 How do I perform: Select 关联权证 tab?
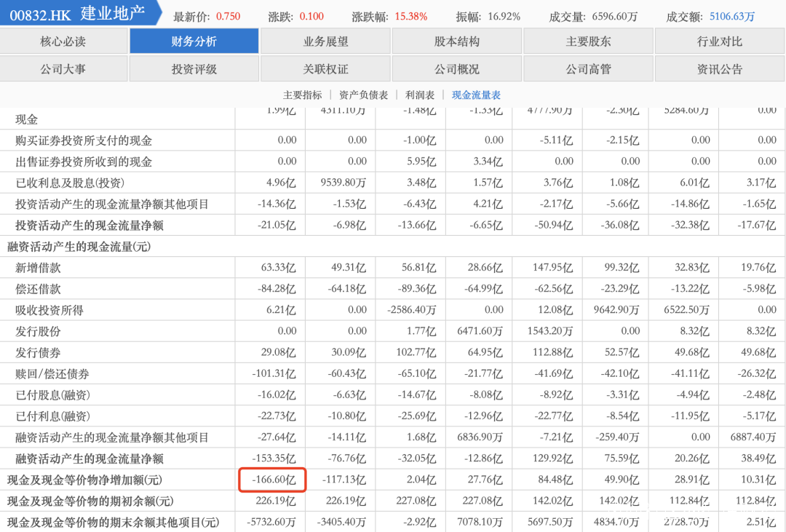325,68
